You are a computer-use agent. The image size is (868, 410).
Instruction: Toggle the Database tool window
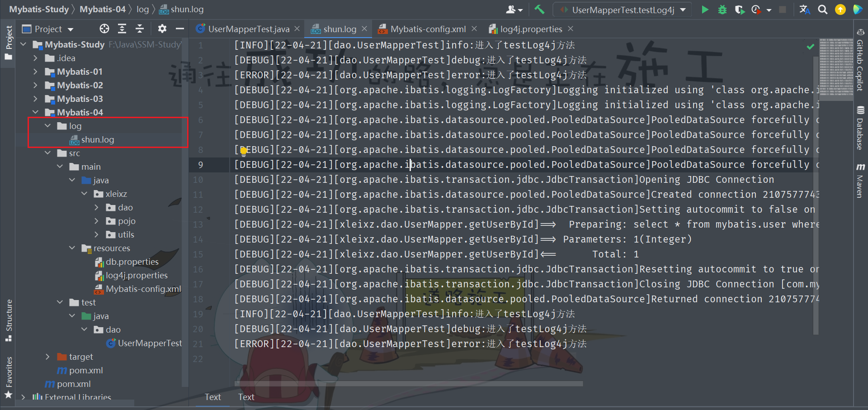(x=860, y=128)
